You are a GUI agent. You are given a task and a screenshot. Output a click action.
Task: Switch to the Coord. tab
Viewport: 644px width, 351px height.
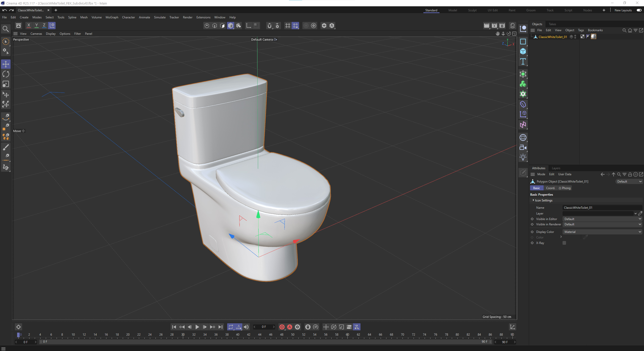pyautogui.click(x=550, y=188)
